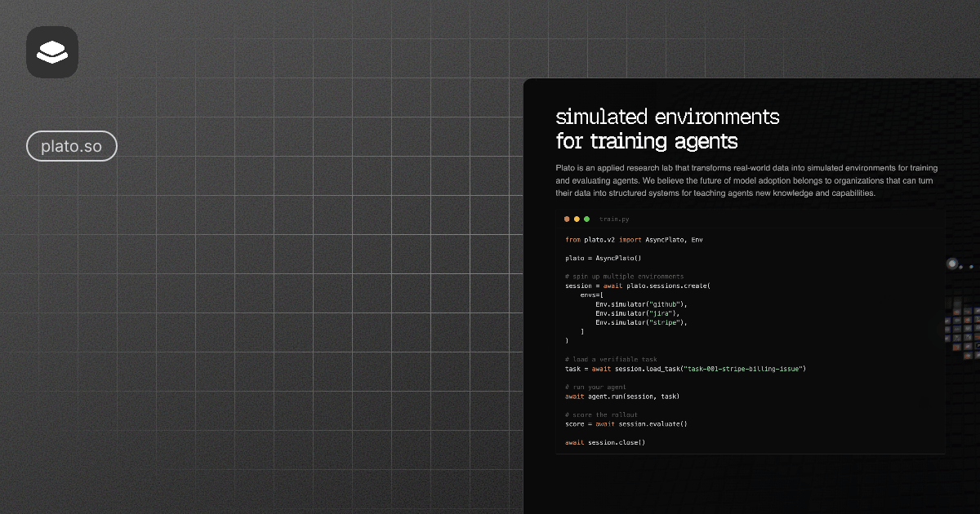This screenshot has width=980, height=514.
Task: Click the red dot of the code window
Action: point(567,219)
